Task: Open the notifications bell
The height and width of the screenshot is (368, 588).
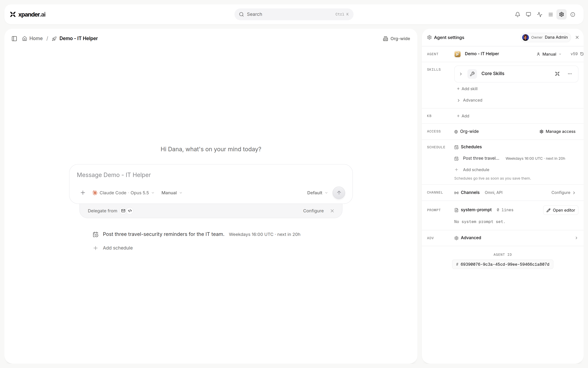Action: pos(518,14)
